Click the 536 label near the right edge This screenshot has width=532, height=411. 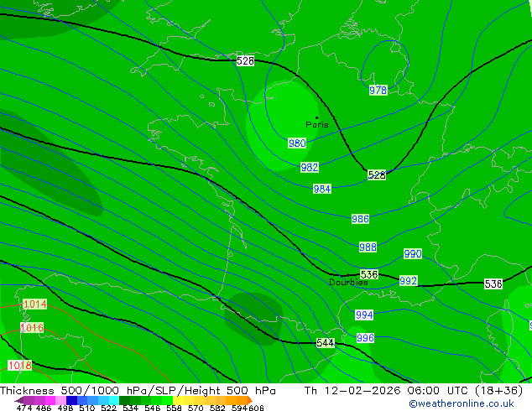point(493,284)
